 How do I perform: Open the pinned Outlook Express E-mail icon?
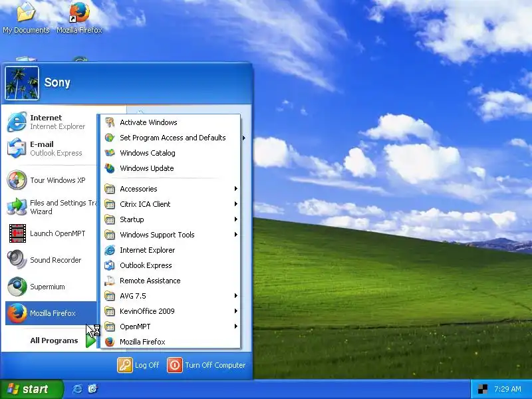[x=17, y=148]
